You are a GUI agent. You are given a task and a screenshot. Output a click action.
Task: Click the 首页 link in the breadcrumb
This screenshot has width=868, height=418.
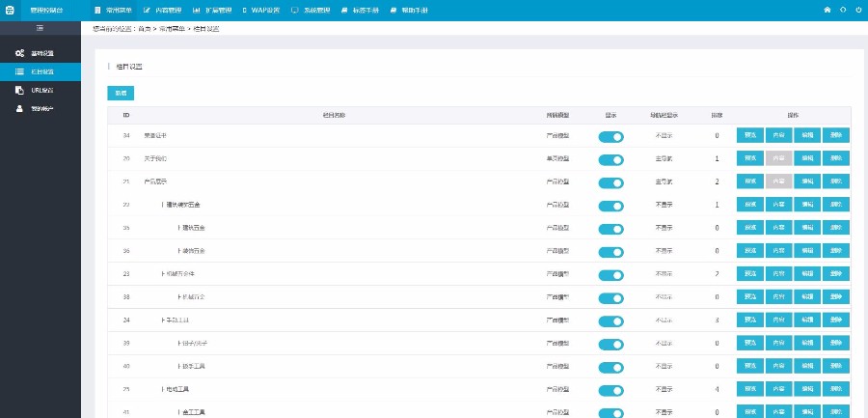pos(144,29)
